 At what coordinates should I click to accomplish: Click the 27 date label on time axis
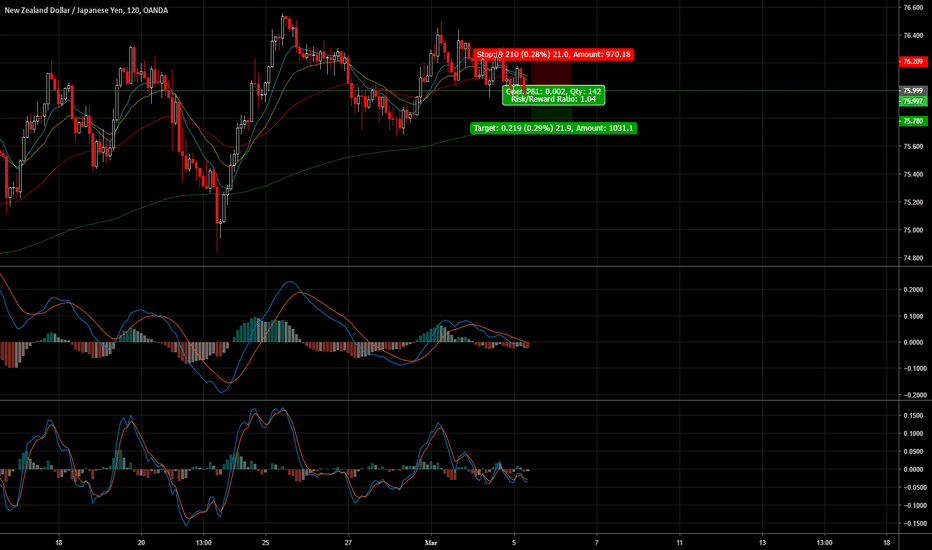pos(348,542)
